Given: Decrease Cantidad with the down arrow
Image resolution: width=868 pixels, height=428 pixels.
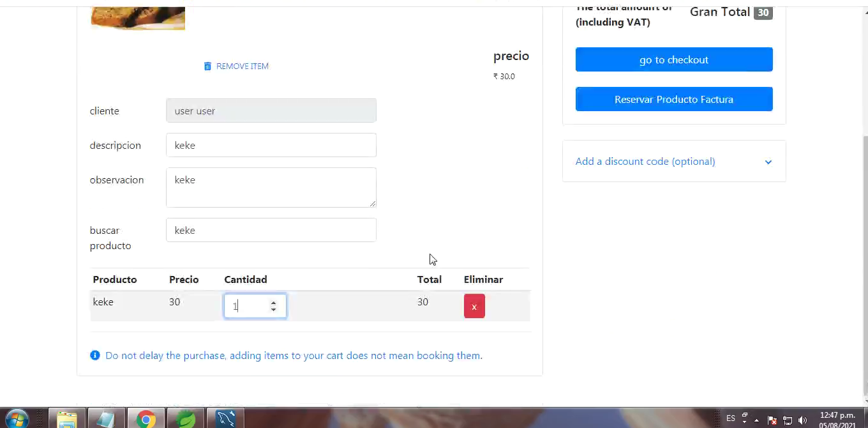Looking at the screenshot, I should tap(273, 310).
